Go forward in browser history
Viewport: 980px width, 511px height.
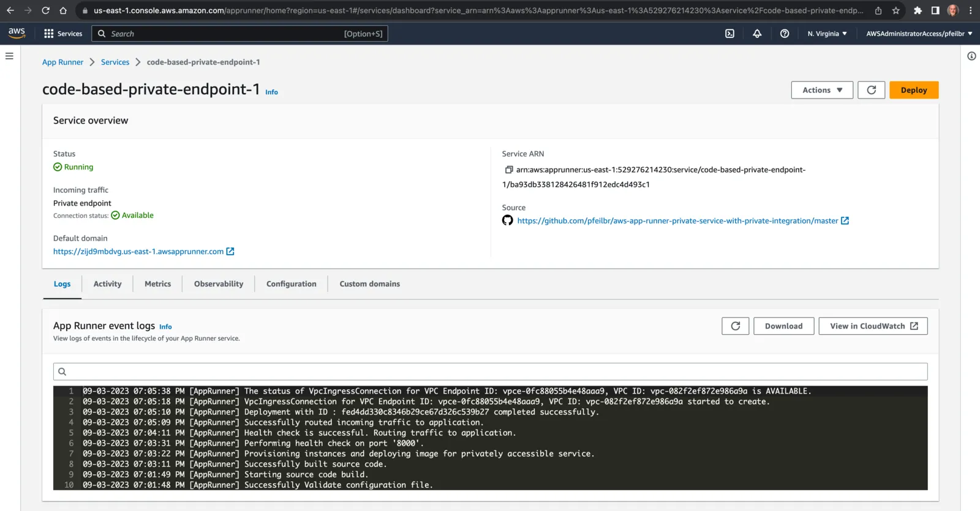(28, 10)
